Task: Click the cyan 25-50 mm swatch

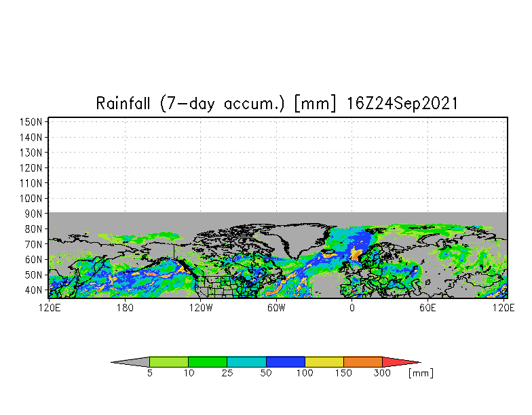Action: tap(247, 362)
